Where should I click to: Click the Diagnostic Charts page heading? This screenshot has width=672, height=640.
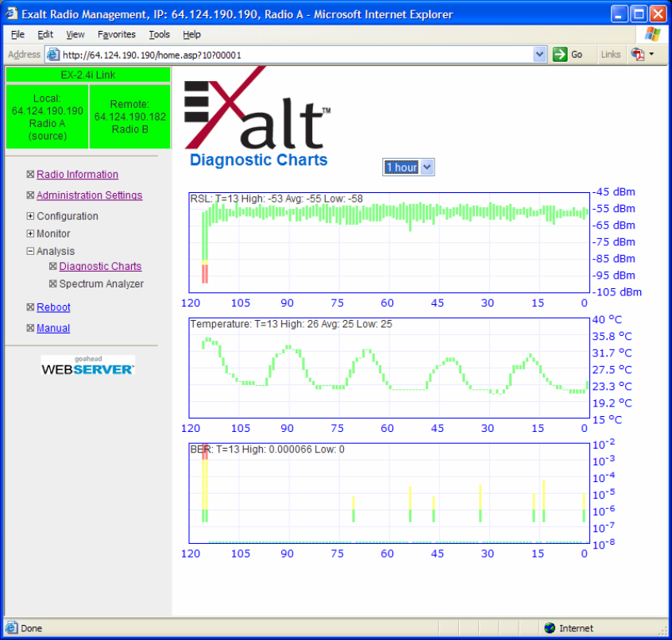tap(258, 160)
